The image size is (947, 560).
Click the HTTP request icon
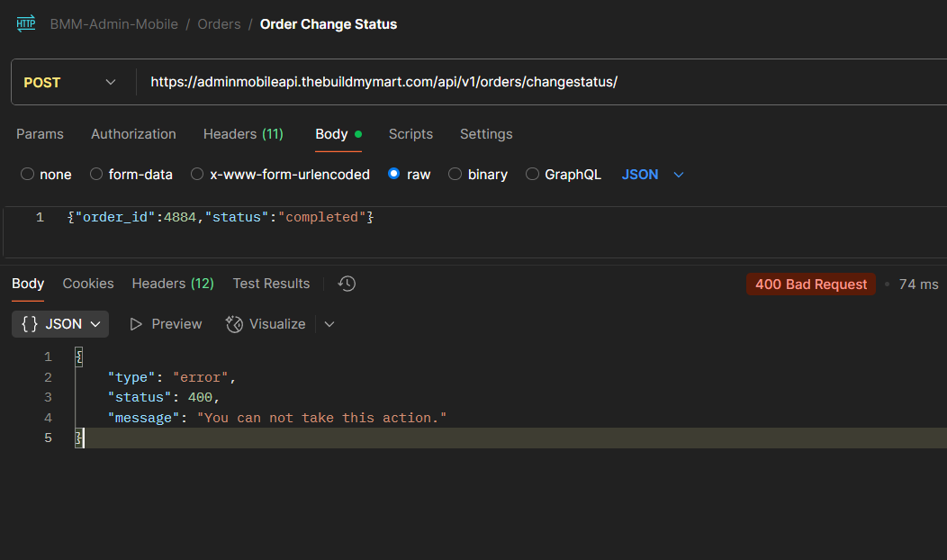pos(26,23)
